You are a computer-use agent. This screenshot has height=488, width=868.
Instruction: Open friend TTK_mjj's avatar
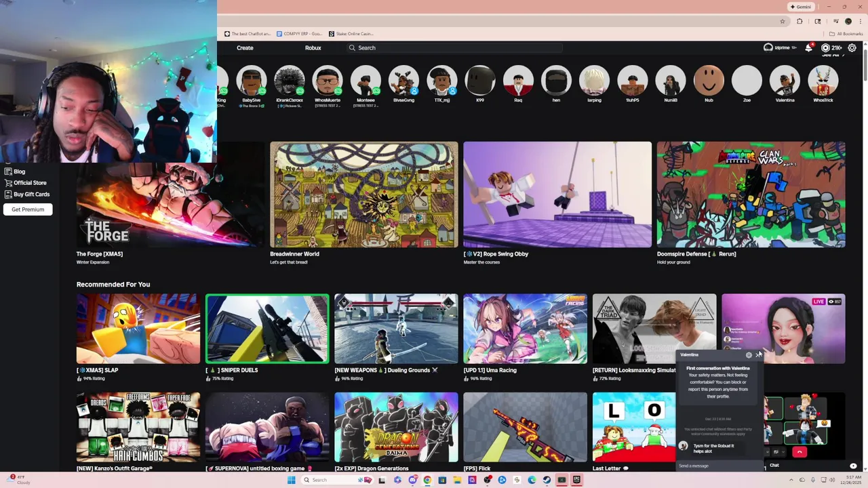click(x=442, y=80)
